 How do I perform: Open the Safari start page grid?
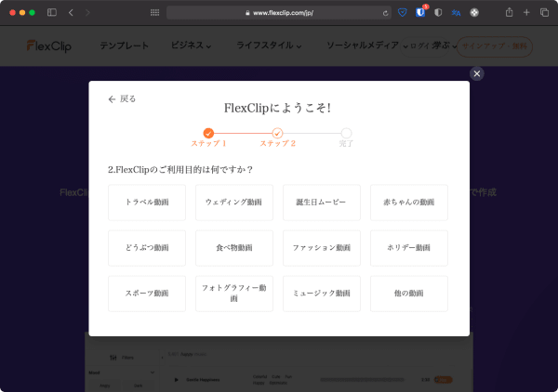pyautogui.click(x=154, y=12)
